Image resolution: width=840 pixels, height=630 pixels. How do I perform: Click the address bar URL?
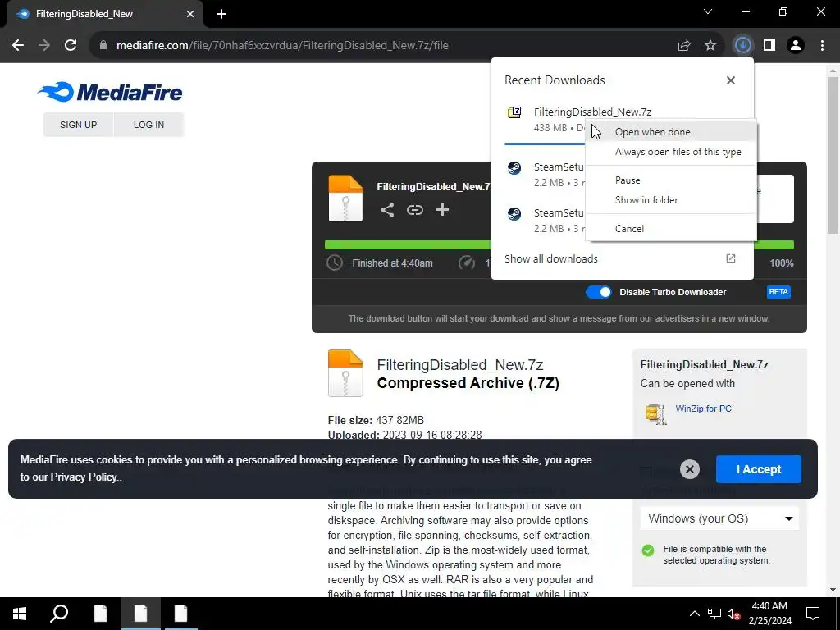[282, 46]
